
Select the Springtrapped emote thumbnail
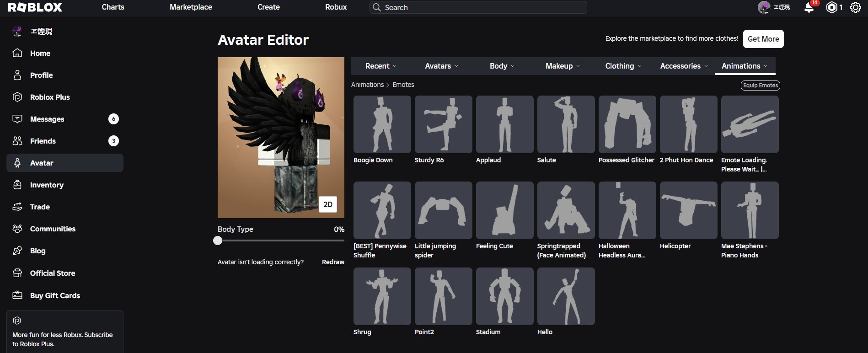coord(566,210)
